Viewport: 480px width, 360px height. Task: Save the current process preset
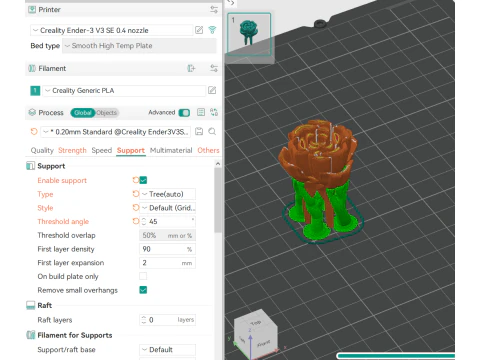199,132
